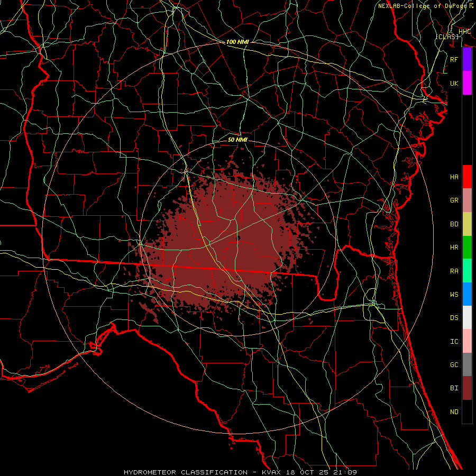Click the 'UK' legend label
This screenshot has height=476, width=476.
[x=454, y=83]
